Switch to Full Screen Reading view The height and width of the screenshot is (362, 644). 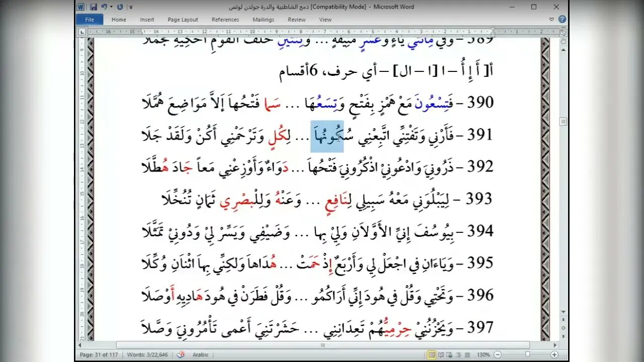coord(441,355)
